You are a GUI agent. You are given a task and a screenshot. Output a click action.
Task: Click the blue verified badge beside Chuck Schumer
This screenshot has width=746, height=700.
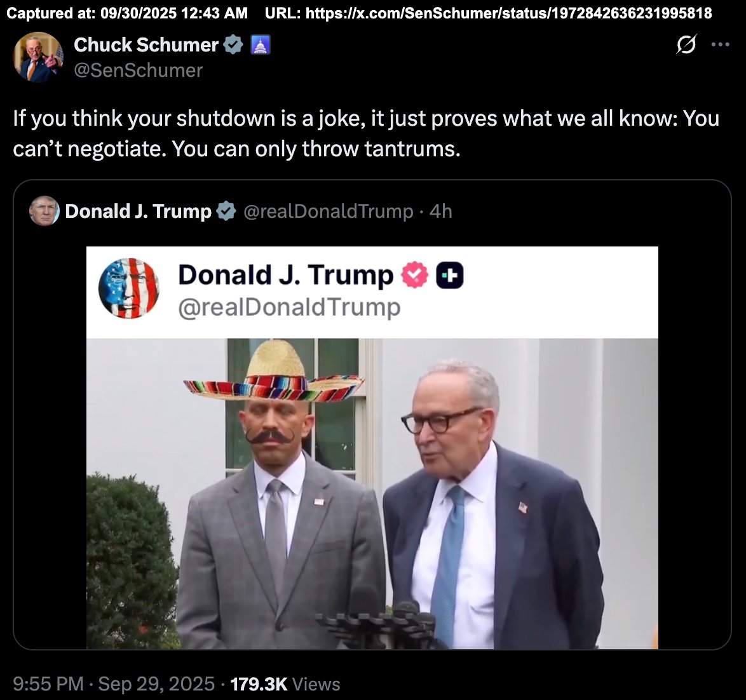click(x=233, y=44)
